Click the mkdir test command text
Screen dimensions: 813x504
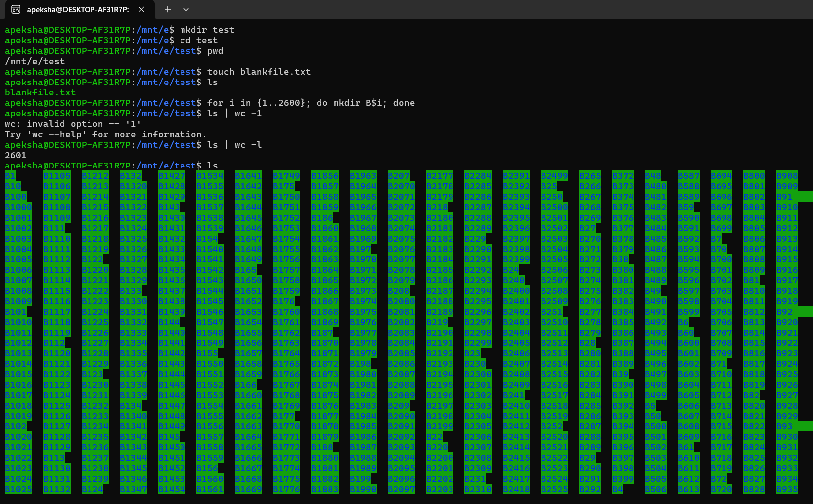pyautogui.click(x=208, y=30)
